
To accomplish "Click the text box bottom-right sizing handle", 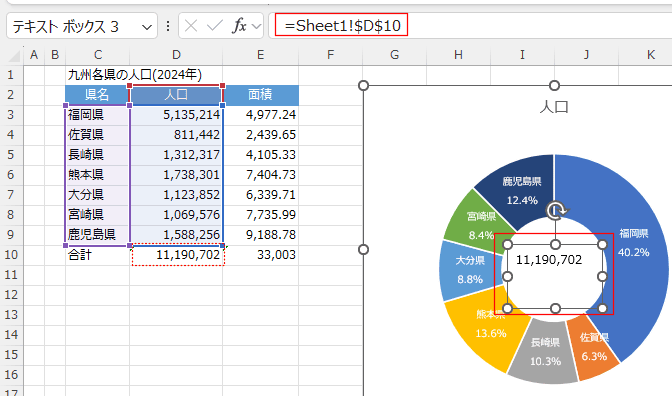I will [603, 308].
